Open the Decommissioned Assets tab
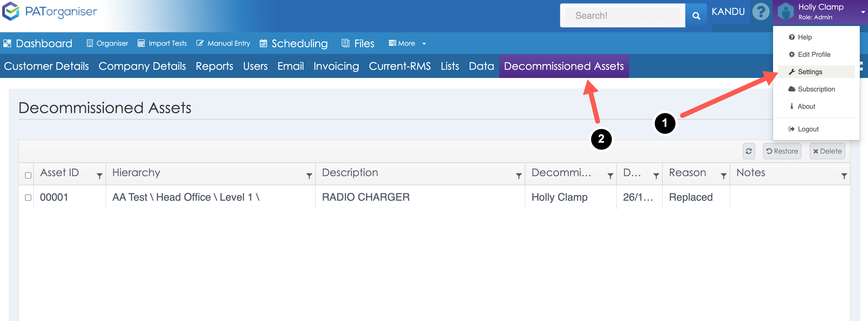The image size is (868, 321). point(563,66)
